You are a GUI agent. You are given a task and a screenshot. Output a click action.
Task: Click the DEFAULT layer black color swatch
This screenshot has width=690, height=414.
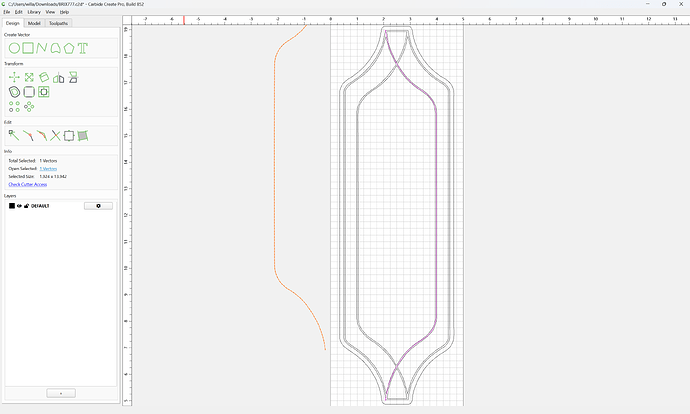tap(12, 206)
